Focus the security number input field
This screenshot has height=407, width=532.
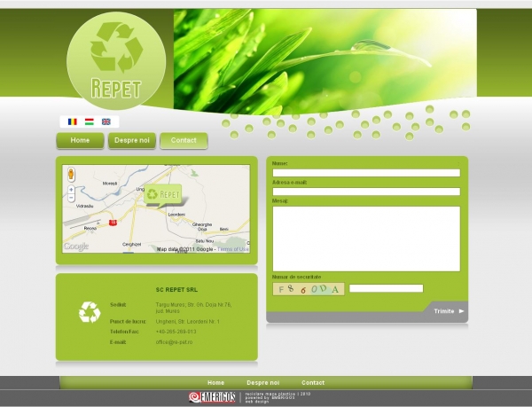point(386,288)
